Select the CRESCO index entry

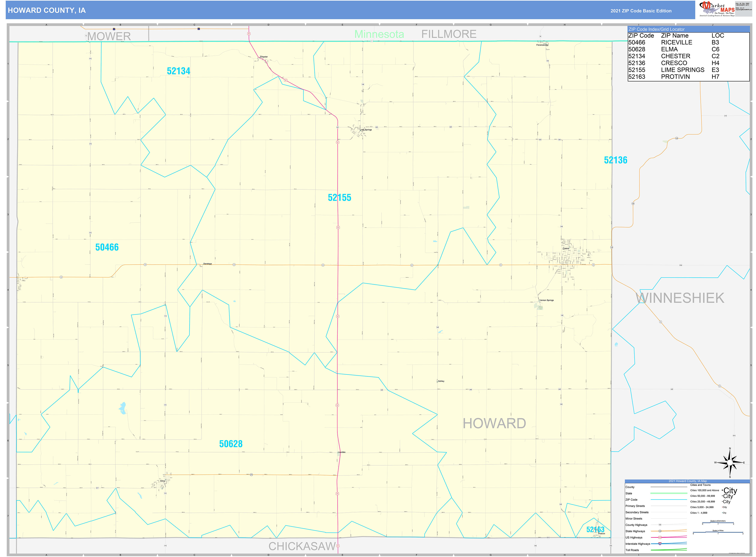[674, 63]
